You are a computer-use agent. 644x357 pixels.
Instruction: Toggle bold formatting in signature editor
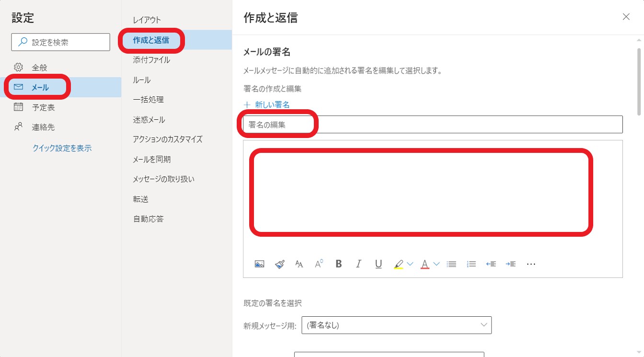click(339, 264)
